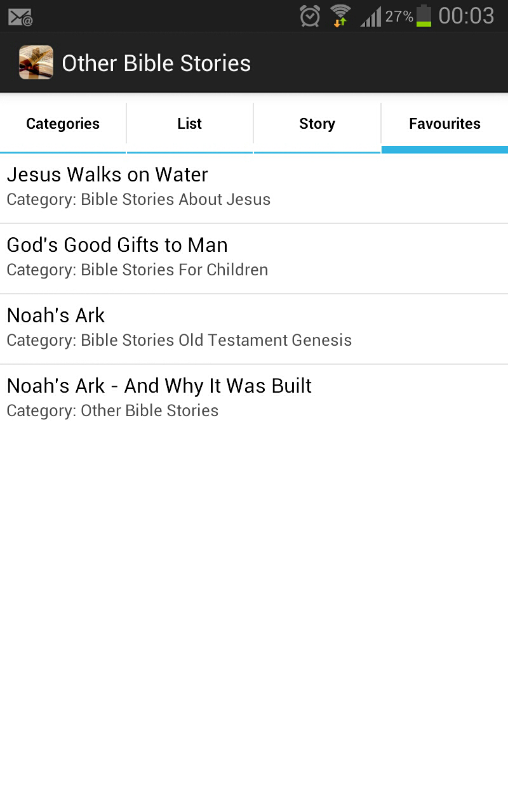Select the Noah's Ark story entry

tap(56, 315)
